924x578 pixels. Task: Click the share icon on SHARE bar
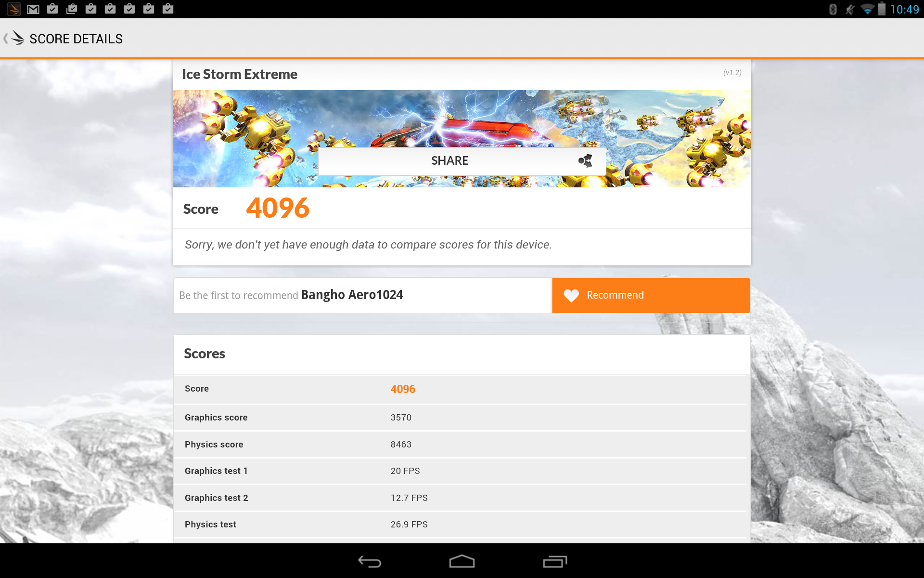point(585,160)
